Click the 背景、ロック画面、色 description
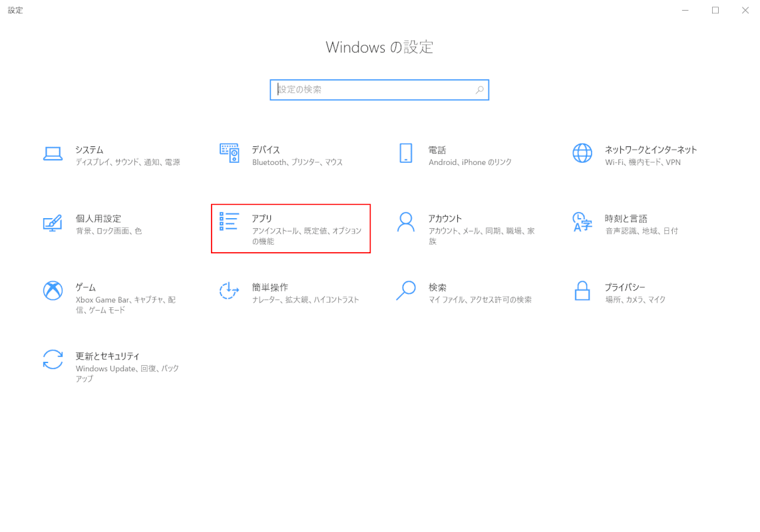 click(x=108, y=231)
